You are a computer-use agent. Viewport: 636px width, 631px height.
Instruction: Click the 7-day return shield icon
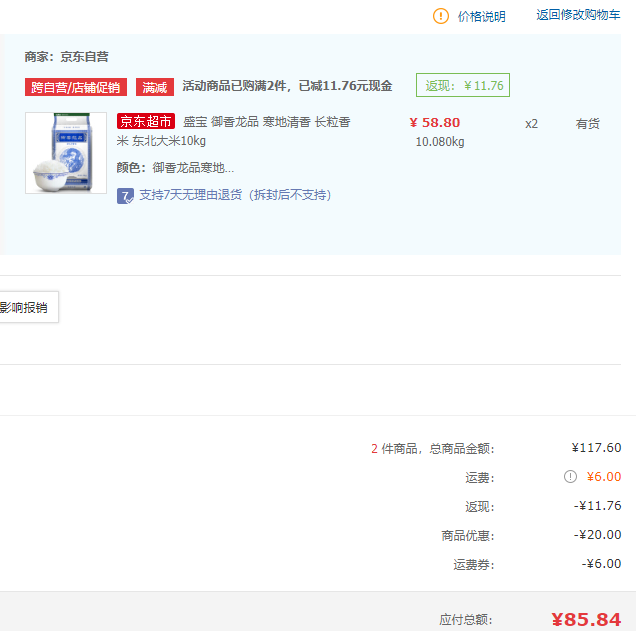125,196
